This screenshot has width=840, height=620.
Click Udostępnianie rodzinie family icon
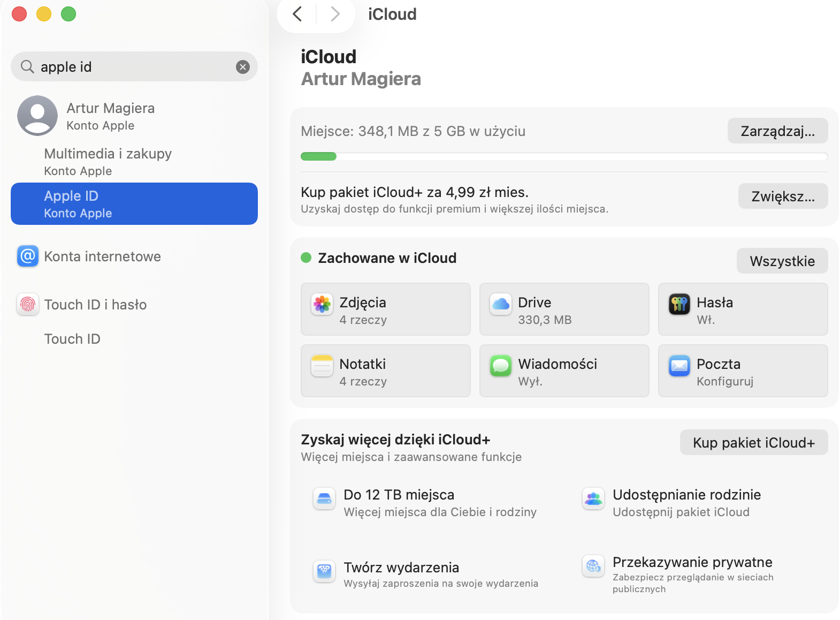(x=593, y=499)
